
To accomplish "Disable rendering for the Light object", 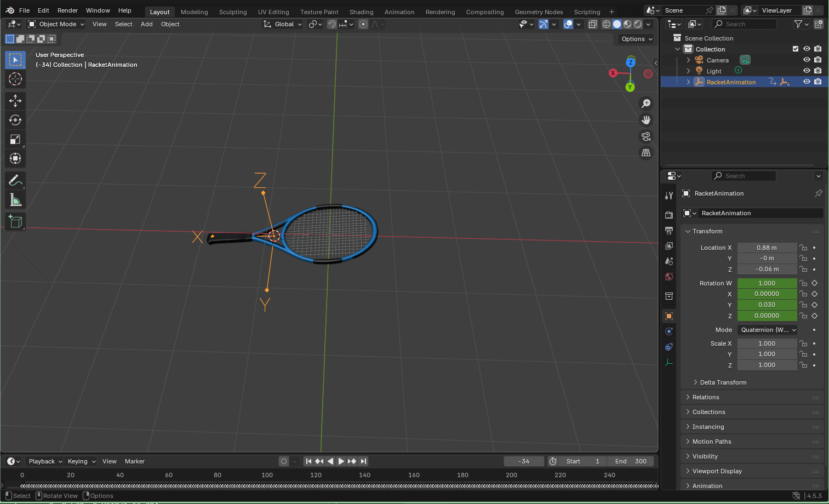I will (x=818, y=71).
